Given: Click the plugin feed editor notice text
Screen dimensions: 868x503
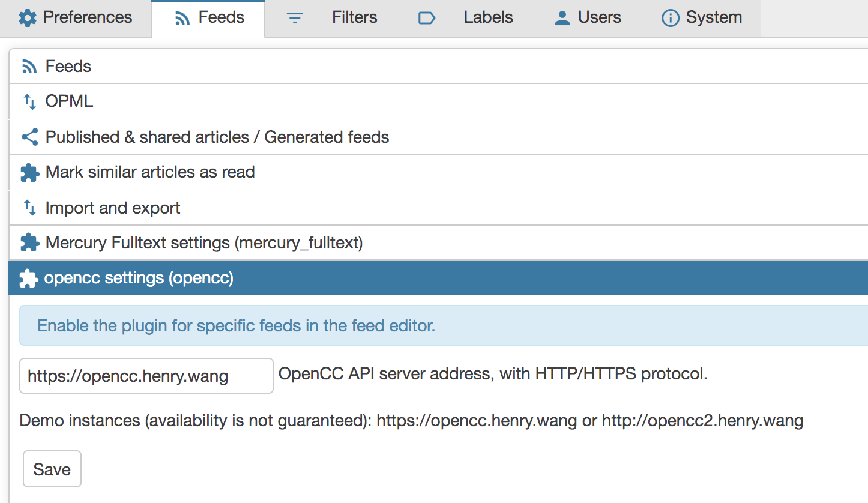Looking at the screenshot, I should pos(236,326).
